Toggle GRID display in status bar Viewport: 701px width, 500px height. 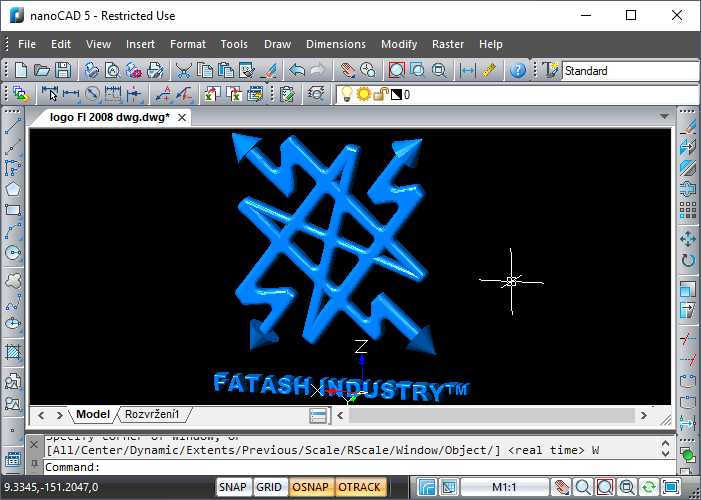(x=268, y=487)
